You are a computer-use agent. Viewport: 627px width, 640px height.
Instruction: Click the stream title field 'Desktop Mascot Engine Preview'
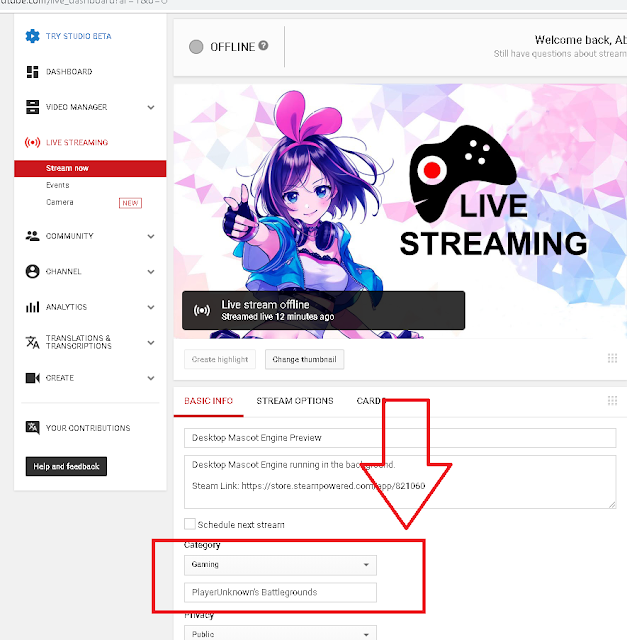pyautogui.click(x=400, y=438)
